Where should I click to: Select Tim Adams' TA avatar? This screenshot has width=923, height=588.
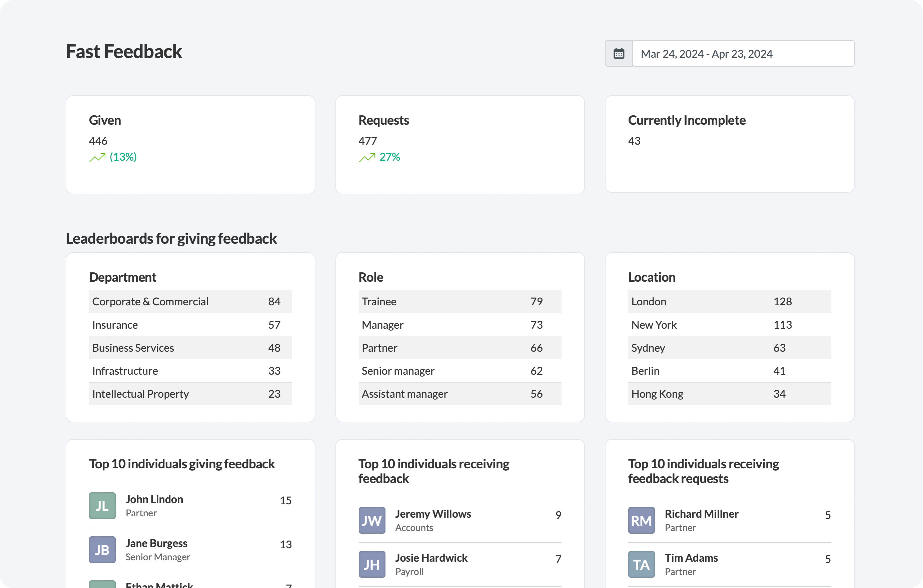[x=641, y=564]
